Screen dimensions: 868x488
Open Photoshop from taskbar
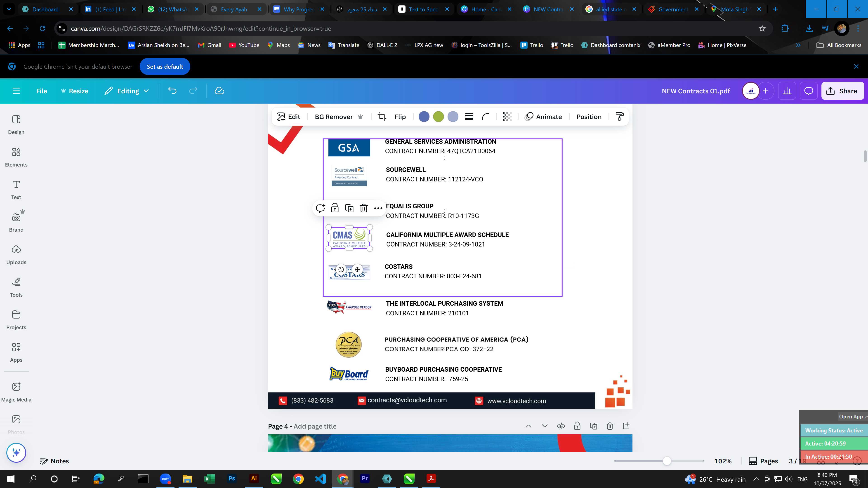coord(232,479)
